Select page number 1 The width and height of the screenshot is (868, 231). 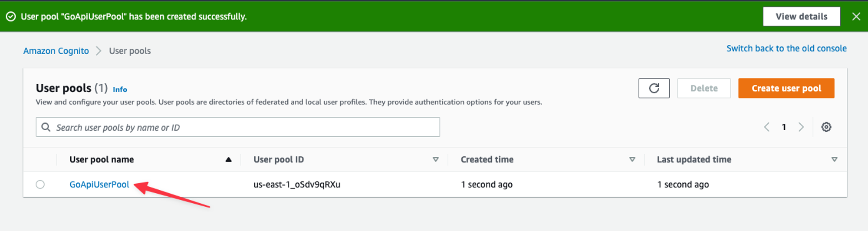pos(784,127)
